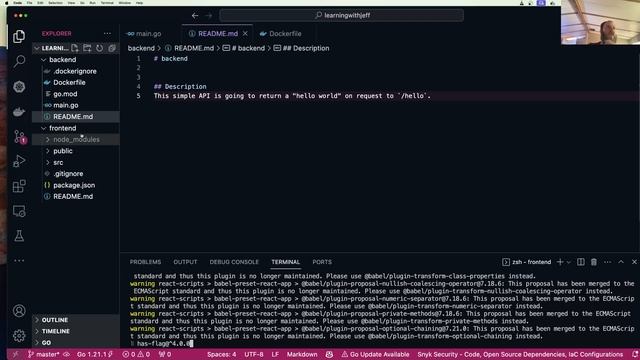This screenshot has width=640, height=360.
Task: Click Go 1.21.1 version in status bar
Action: [95, 354]
